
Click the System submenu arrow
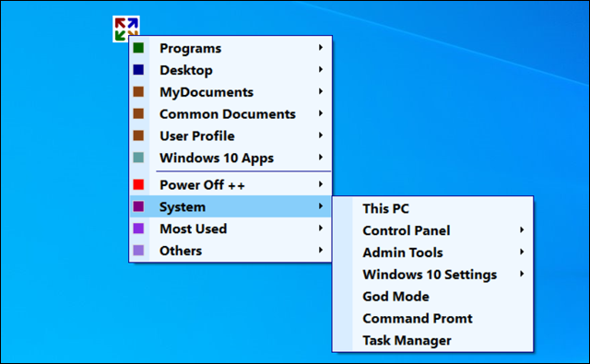(x=321, y=206)
